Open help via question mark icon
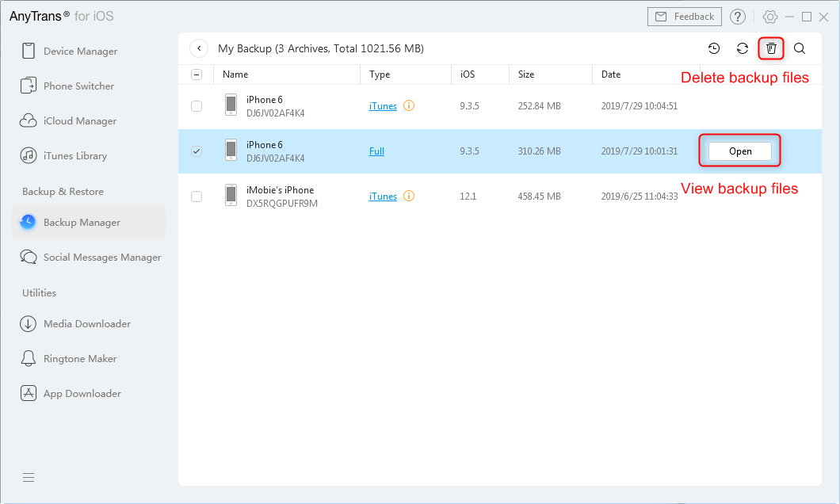Viewport: 840px width, 504px height. (x=738, y=17)
